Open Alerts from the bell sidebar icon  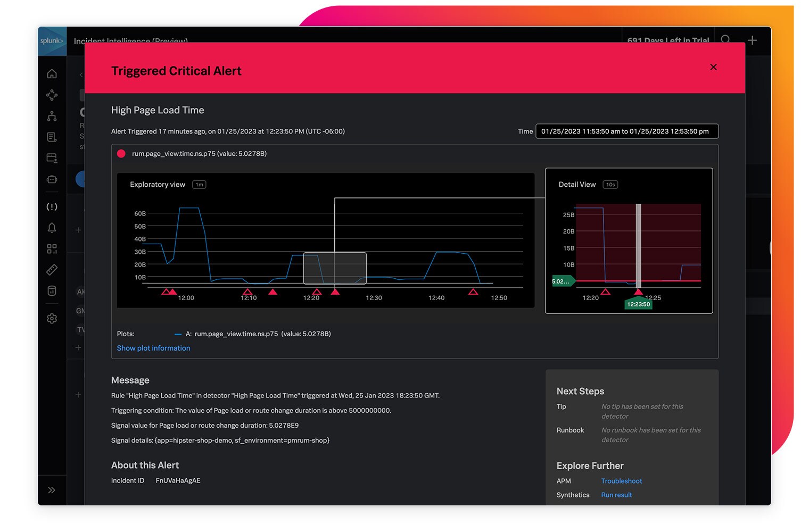pyautogui.click(x=52, y=228)
